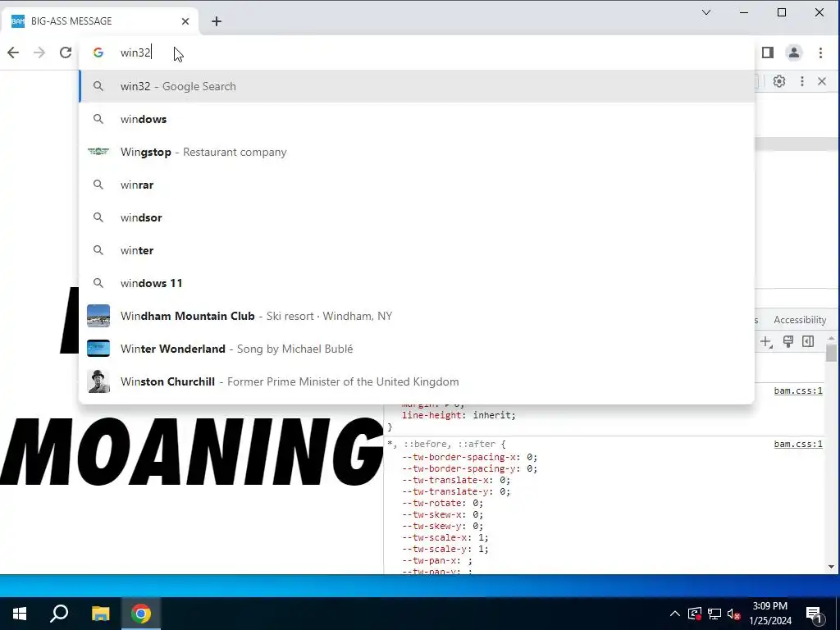Open the taskbar clock showing 3:09 PM

pos(770,614)
